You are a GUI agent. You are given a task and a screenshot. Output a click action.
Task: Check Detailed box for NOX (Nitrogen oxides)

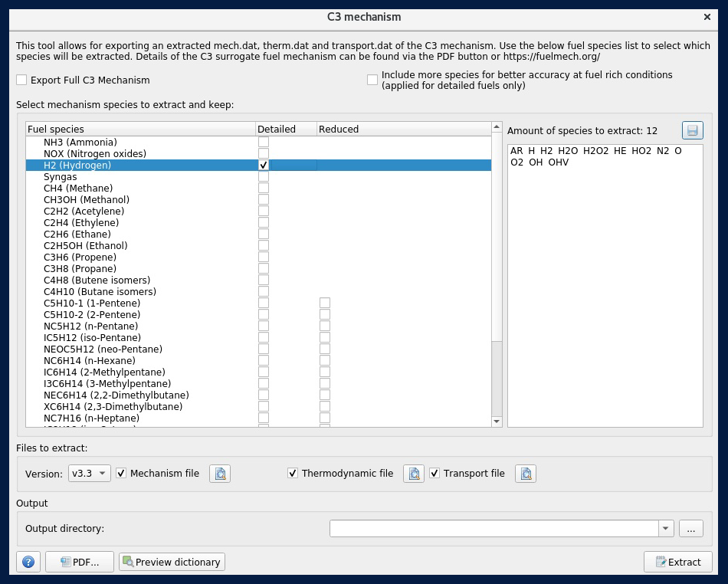(264, 153)
